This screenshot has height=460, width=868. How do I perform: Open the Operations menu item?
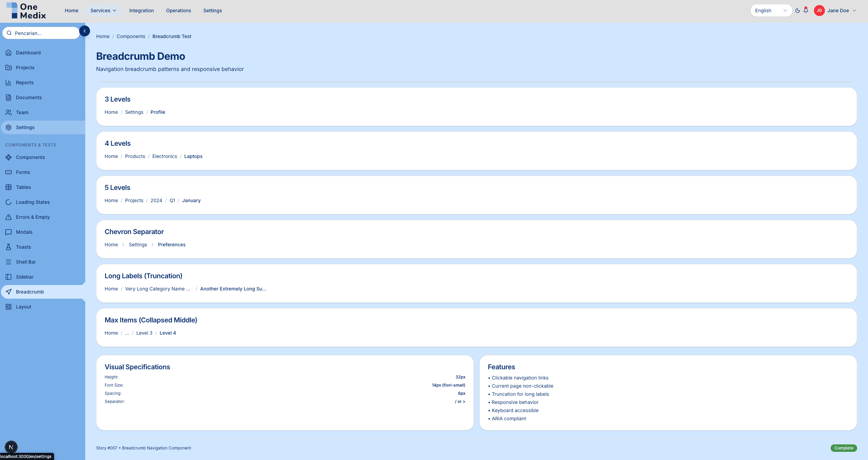pos(178,11)
